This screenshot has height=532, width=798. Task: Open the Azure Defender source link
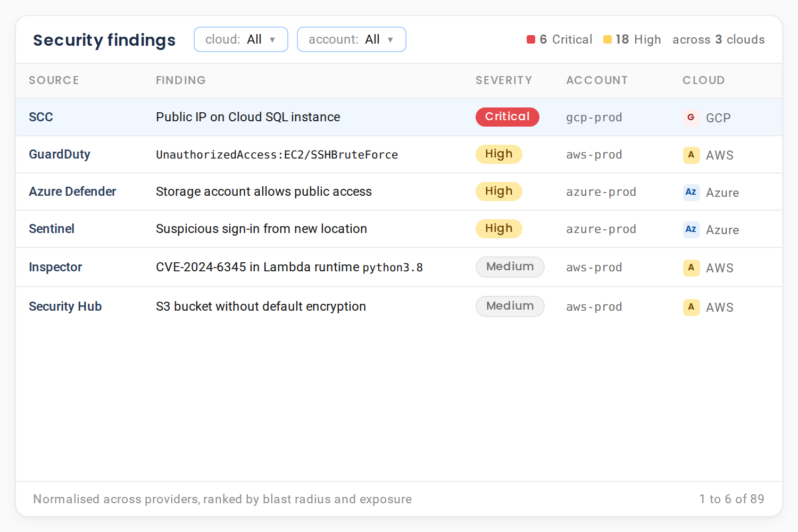(72, 192)
